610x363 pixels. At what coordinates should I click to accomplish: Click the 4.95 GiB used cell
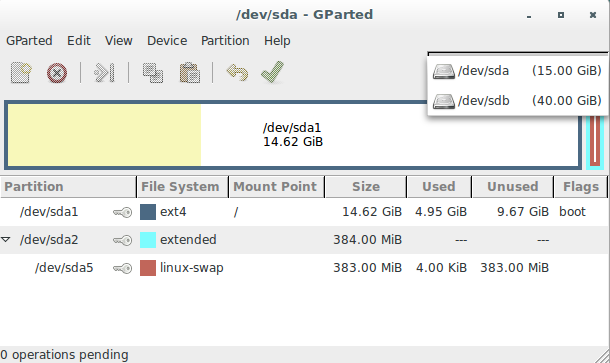[441, 212]
